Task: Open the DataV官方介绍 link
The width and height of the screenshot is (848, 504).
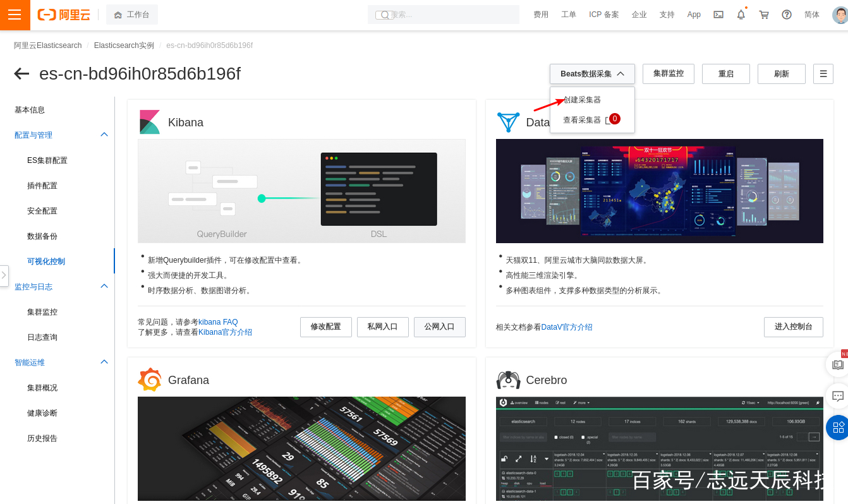Action: tap(567, 327)
